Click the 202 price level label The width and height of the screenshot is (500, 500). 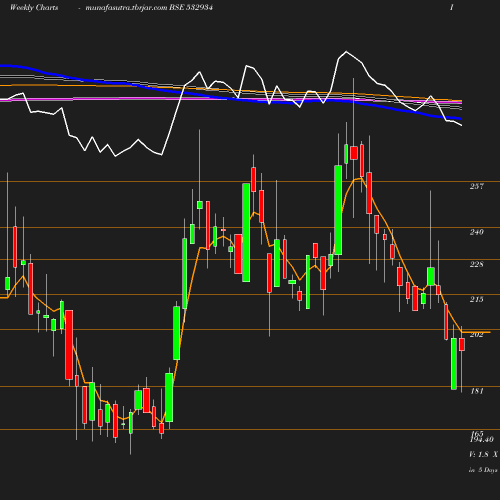tap(477, 335)
